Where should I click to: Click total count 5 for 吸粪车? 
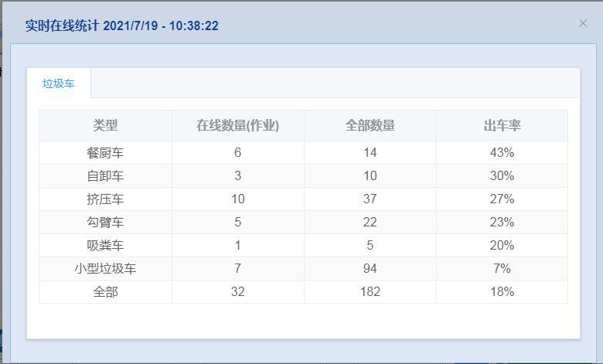tap(370, 245)
